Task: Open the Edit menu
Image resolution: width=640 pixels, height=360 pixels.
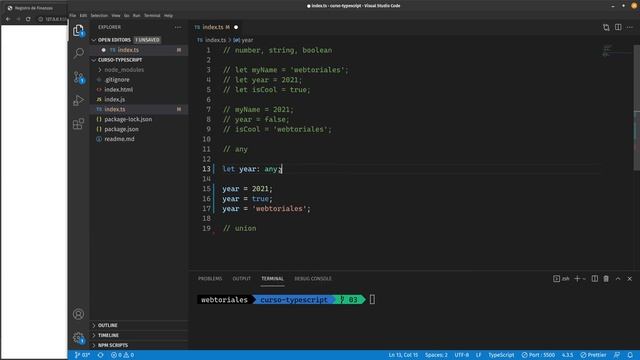Action: (83, 16)
